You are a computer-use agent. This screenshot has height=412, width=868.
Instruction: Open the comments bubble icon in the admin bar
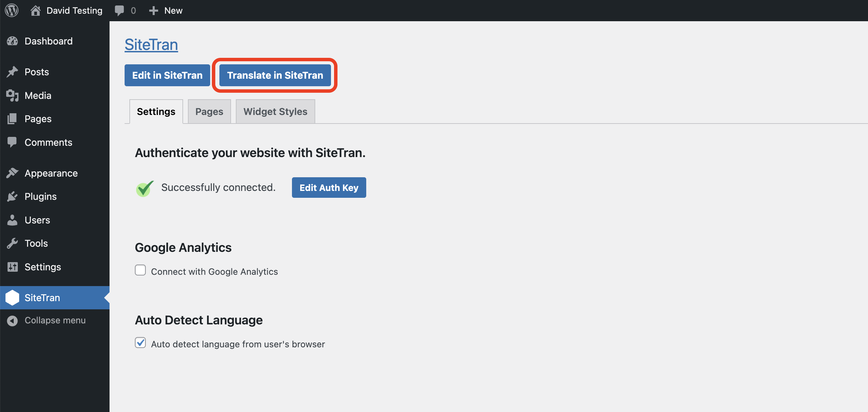tap(119, 11)
